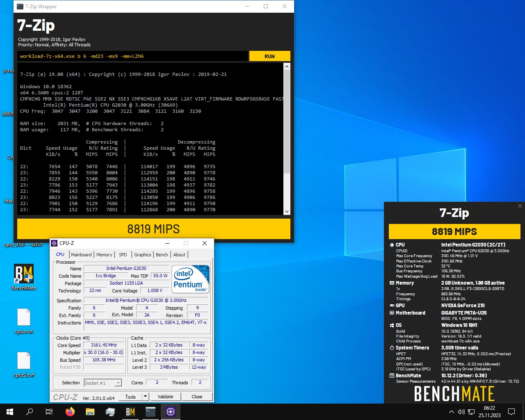Switch to CPU-Z via its taskbar icon
525x420 pixels.
(x=171, y=412)
